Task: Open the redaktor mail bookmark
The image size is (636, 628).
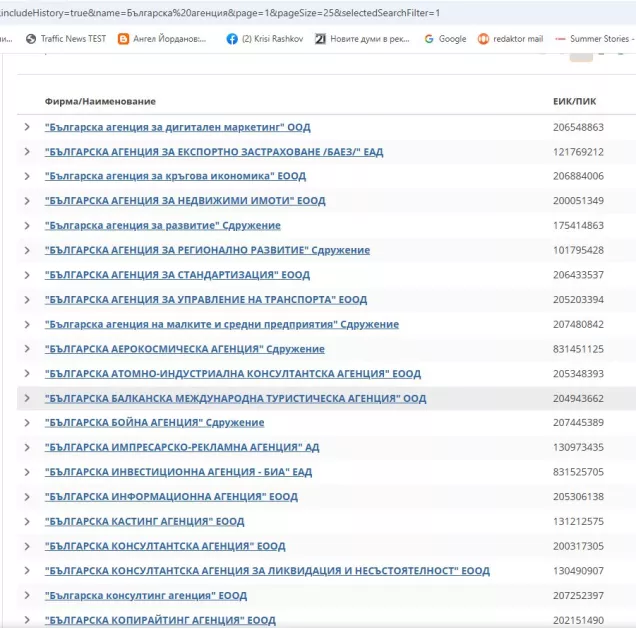Action: pyautogui.click(x=484, y=39)
